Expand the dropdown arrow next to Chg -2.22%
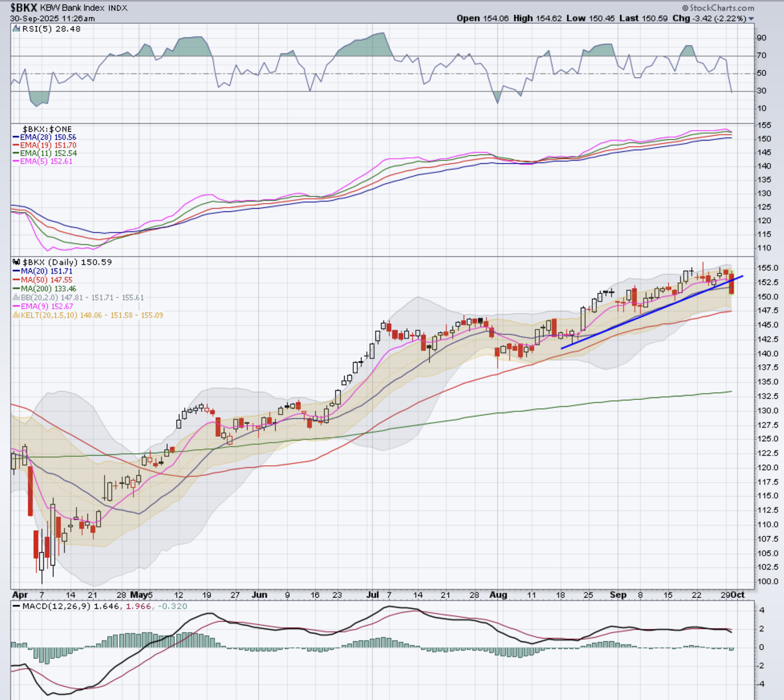This screenshot has width=784, height=700. tap(751, 19)
